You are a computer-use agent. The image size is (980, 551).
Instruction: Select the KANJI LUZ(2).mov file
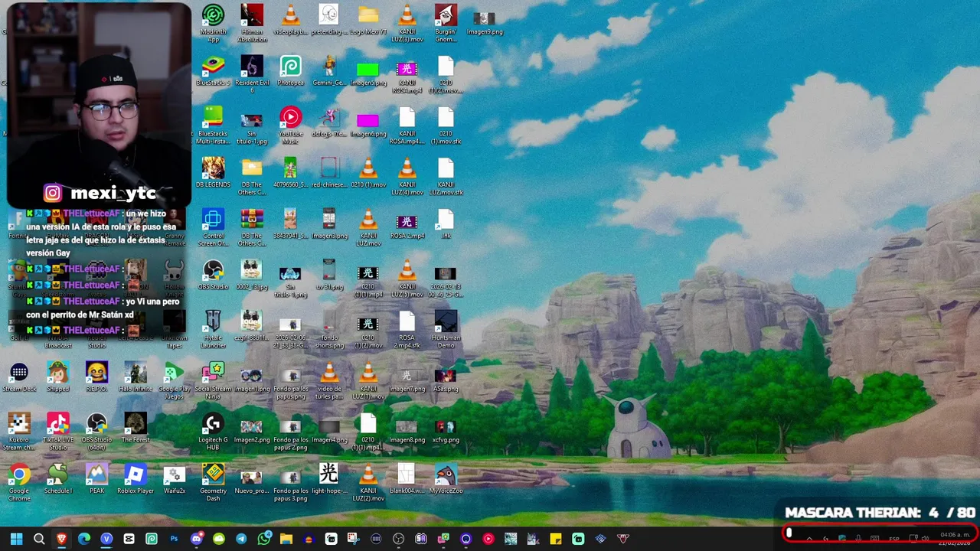click(368, 483)
